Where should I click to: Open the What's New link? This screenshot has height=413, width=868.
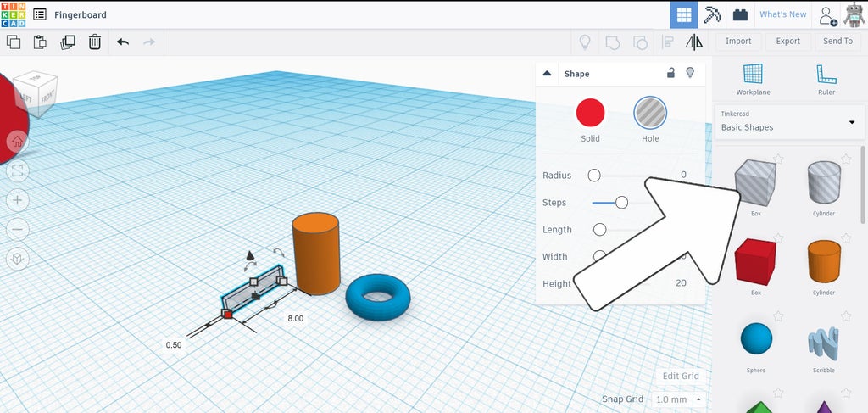(782, 14)
